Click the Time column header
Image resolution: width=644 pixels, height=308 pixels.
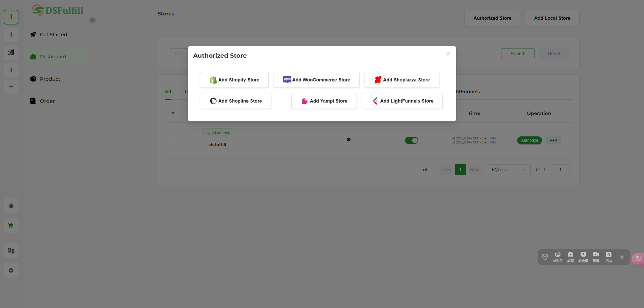point(474,113)
